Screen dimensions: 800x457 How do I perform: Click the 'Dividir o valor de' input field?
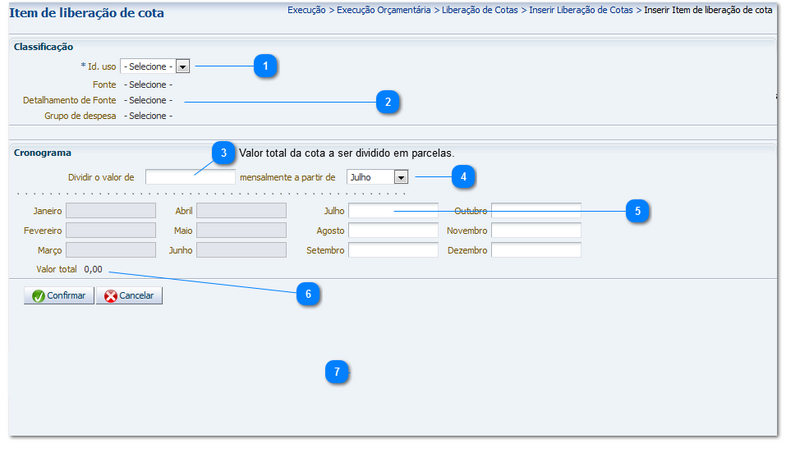[x=190, y=177]
